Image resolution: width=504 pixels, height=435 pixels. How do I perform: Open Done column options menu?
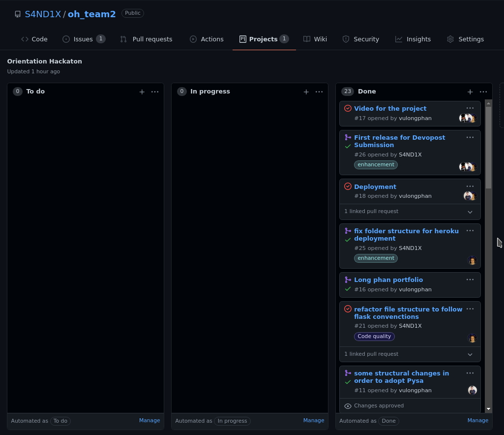pos(483,92)
